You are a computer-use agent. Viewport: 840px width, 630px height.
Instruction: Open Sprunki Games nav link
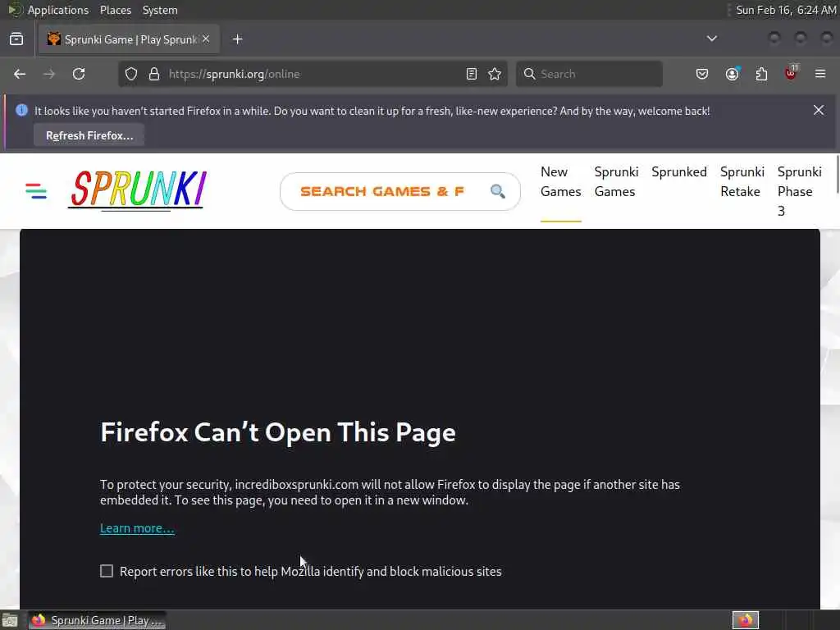pyautogui.click(x=616, y=181)
